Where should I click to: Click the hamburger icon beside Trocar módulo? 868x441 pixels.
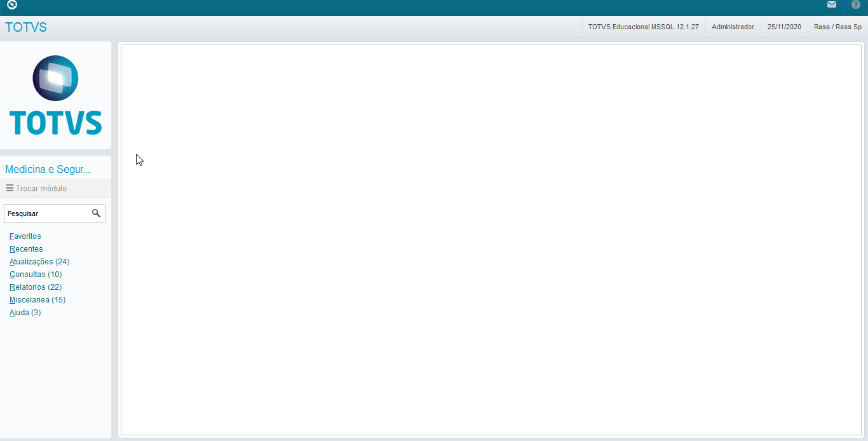pos(10,188)
